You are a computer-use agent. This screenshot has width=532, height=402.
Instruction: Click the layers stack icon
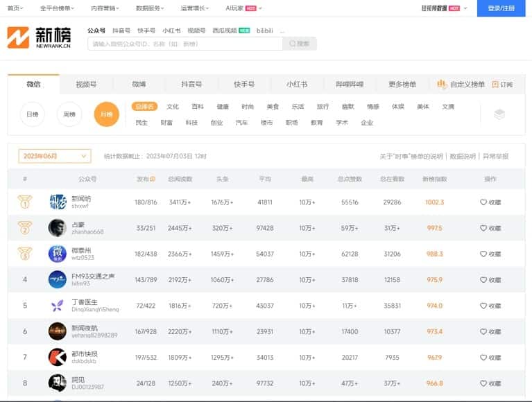499,114
